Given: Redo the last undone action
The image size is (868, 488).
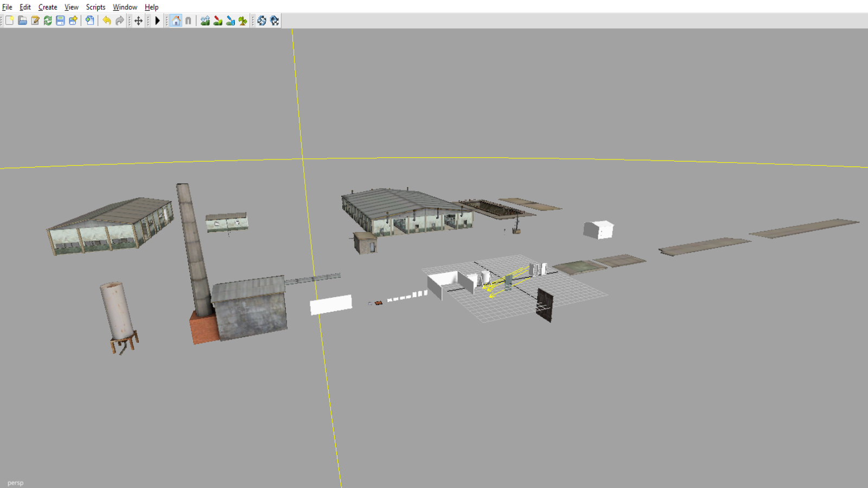Looking at the screenshot, I should [119, 21].
